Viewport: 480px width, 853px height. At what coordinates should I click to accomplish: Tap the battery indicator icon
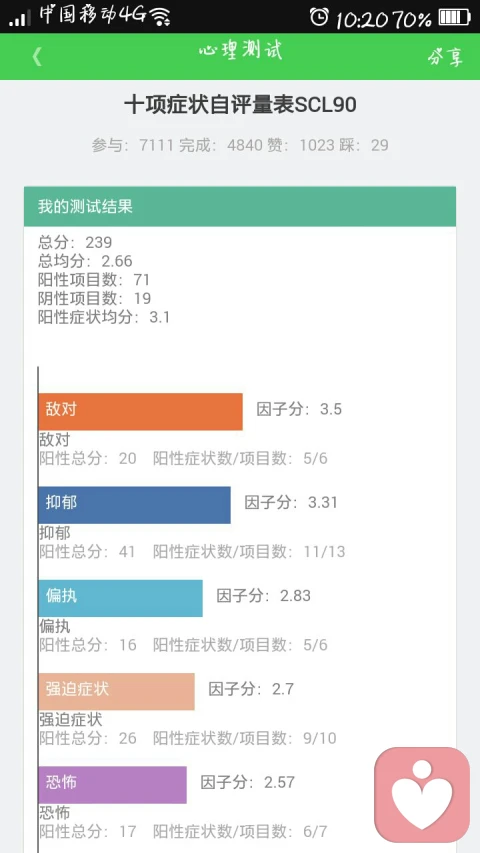pyautogui.click(x=454, y=17)
